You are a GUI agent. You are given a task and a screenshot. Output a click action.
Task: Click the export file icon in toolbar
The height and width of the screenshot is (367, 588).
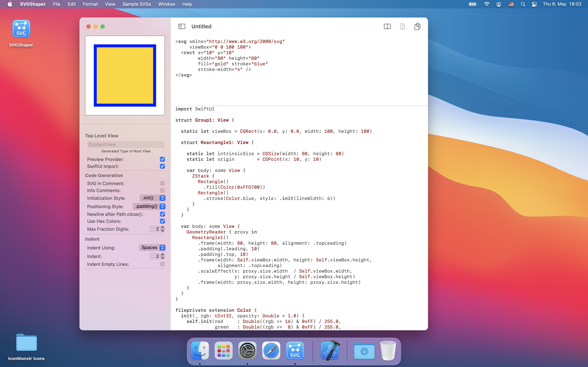pos(402,26)
